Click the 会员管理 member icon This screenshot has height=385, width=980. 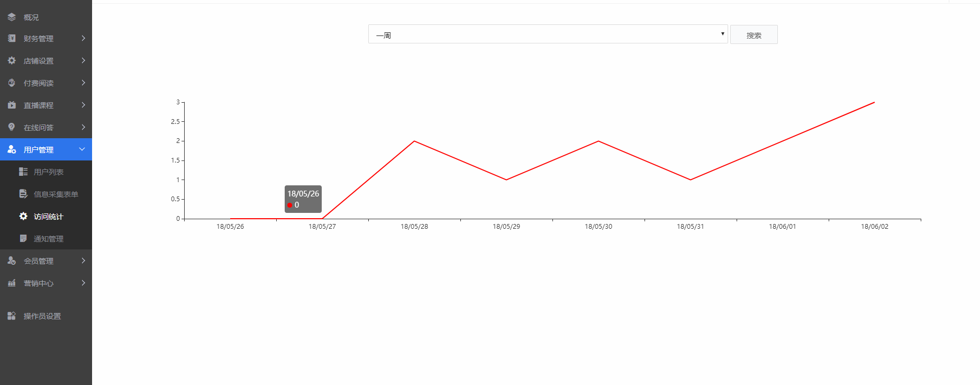[12, 261]
